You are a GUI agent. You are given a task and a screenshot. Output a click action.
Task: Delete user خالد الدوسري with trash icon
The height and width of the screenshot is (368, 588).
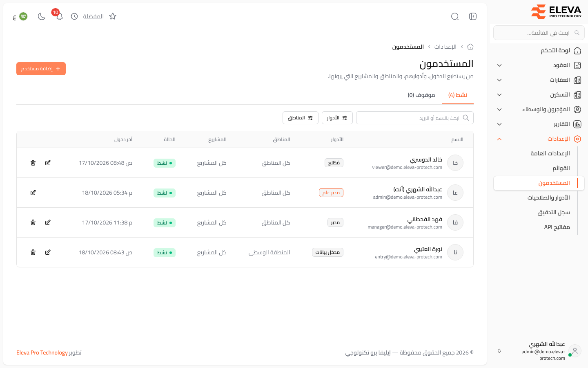click(33, 163)
